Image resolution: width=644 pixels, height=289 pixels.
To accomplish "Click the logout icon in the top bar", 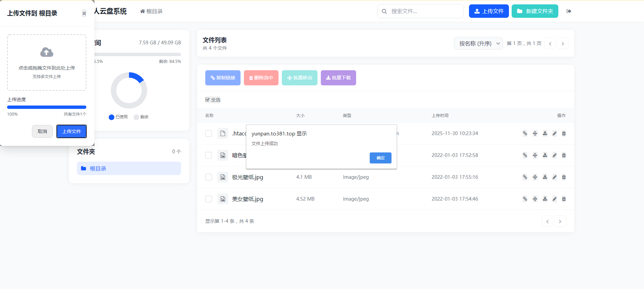I will pos(569,11).
